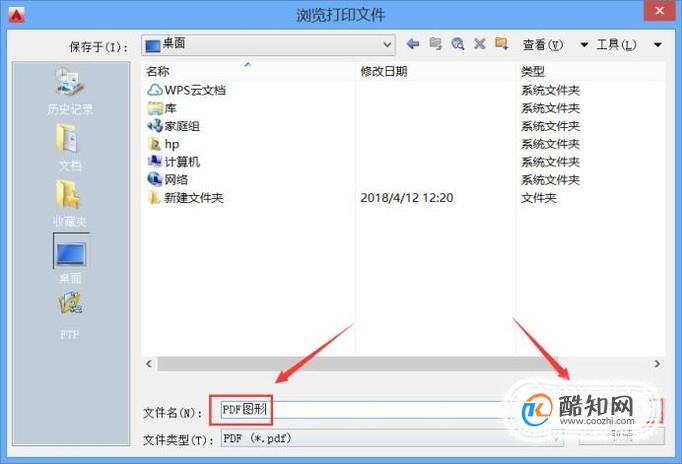Expand the 工具 tools menu arrow
This screenshot has height=464, width=682.
pos(658,44)
